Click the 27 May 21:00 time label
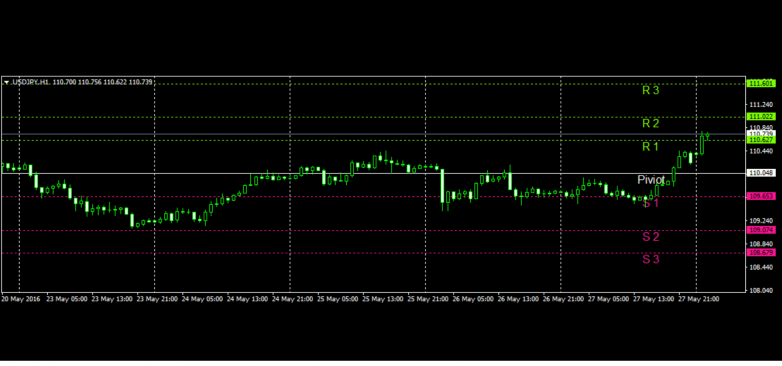 [699, 299]
